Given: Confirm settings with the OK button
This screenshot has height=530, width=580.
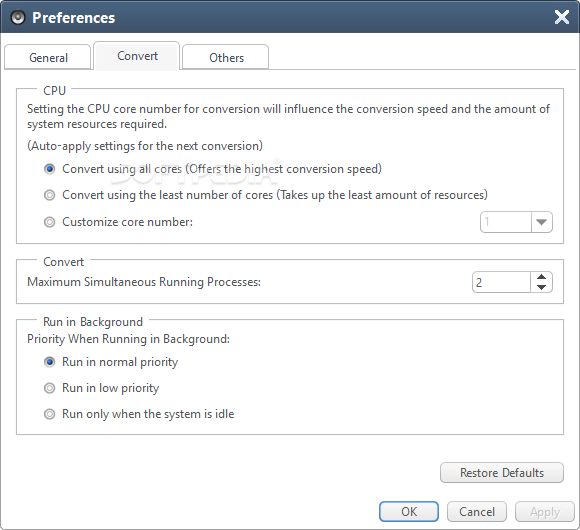Looking at the screenshot, I should pos(409,512).
